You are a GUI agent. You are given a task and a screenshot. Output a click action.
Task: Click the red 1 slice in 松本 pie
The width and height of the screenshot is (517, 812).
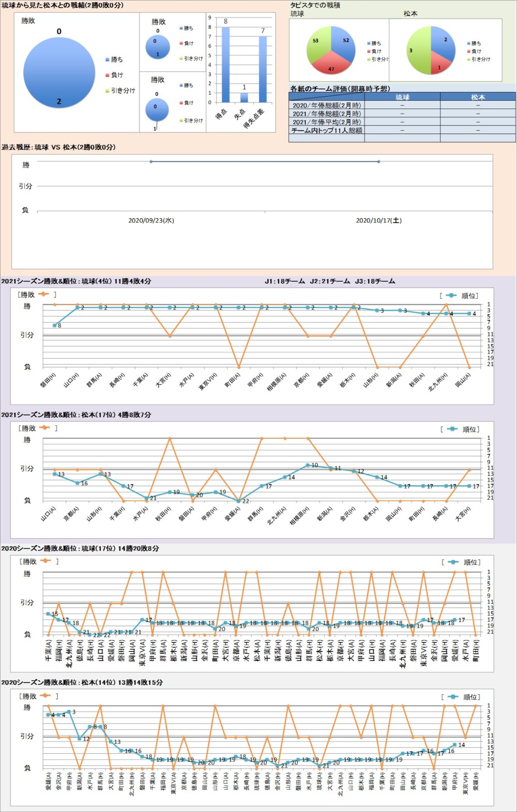click(439, 65)
